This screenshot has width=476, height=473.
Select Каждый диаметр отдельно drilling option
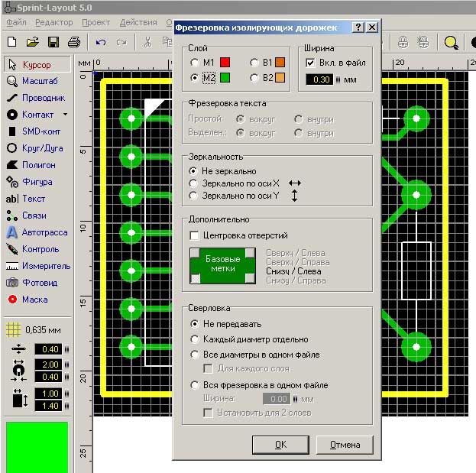[x=194, y=339]
